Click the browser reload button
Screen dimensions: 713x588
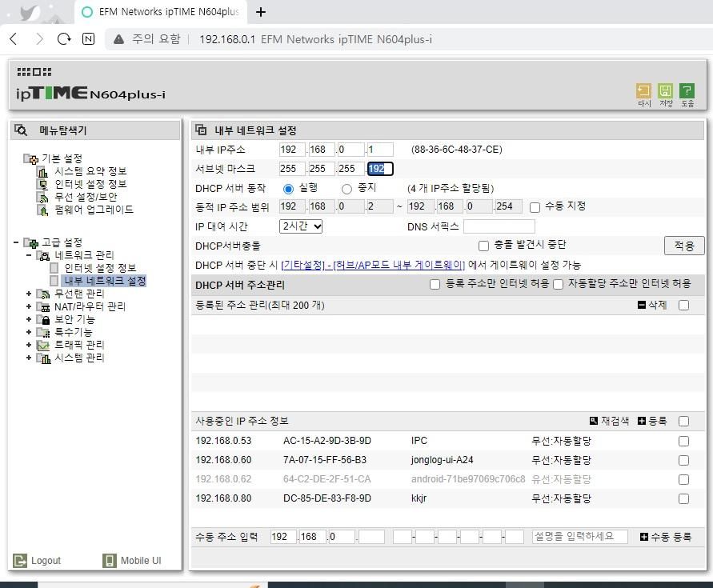[x=64, y=38]
